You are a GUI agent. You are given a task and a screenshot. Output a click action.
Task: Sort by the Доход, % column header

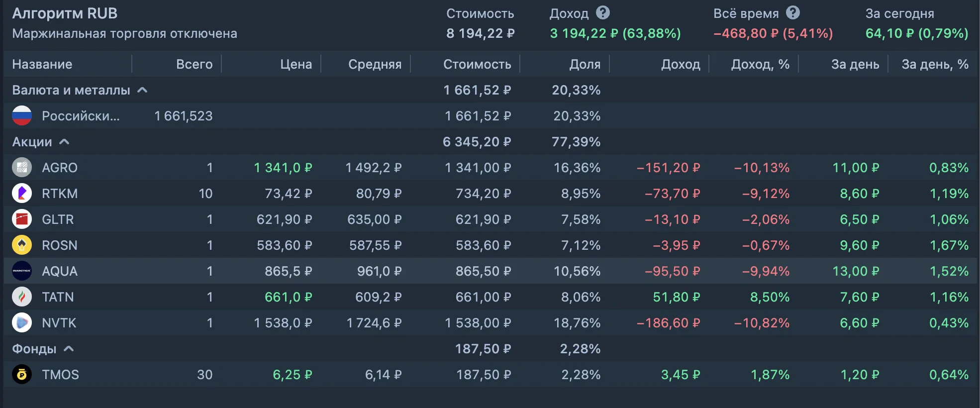760,64
